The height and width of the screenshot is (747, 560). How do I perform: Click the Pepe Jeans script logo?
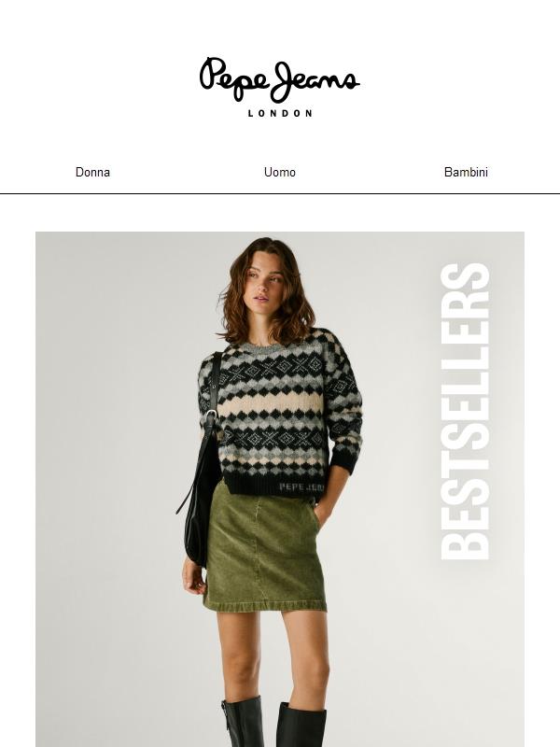pyautogui.click(x=279, y=79)
